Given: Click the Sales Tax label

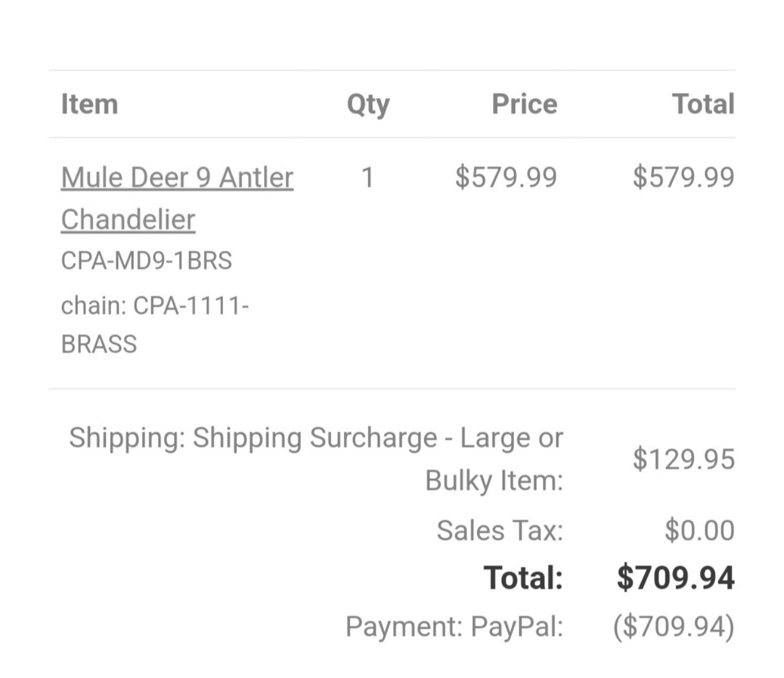Looking at the screenshot, I should tap(499, 530).
